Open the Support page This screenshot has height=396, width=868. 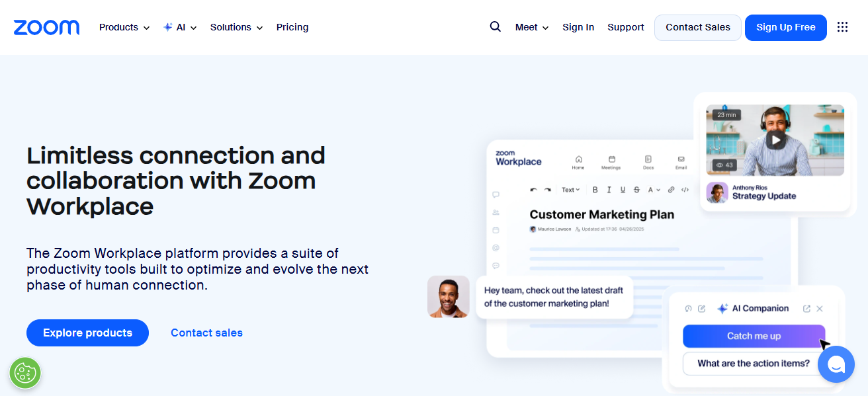click(x=626, y=27)
